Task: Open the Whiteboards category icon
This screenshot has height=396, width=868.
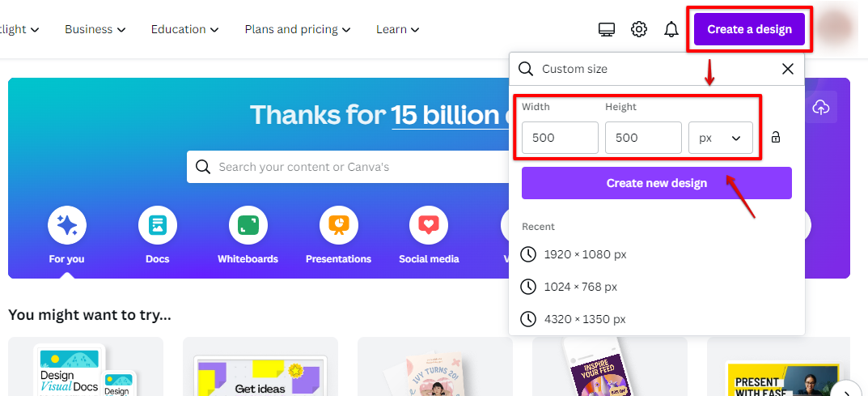Action: 248,225
